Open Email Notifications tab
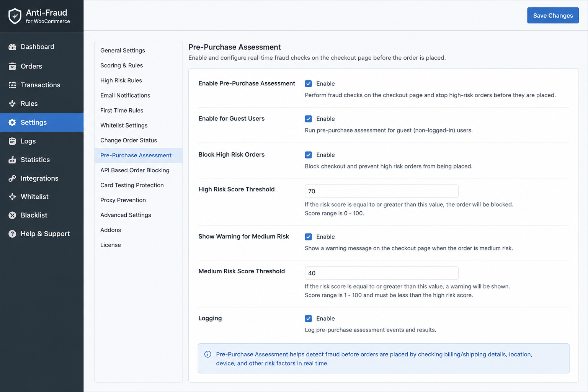The image size is (588, 392). [x=139, y=95]
